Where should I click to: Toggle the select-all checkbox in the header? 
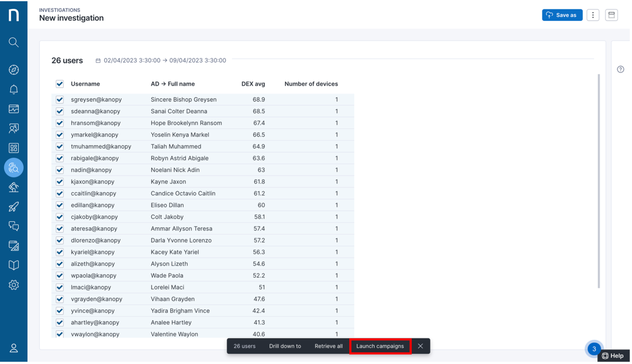(60, 84)
